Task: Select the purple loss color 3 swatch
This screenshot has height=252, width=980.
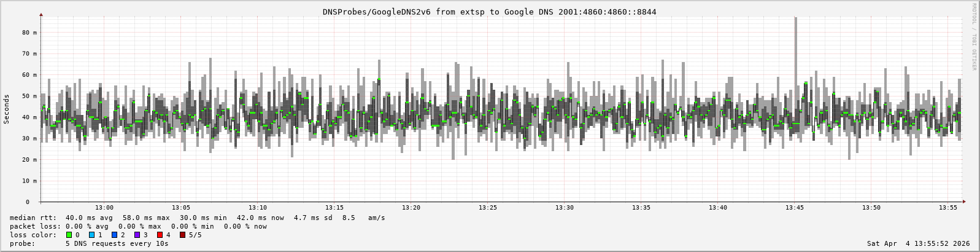Action: pyautogui.click(x=137, y=235)
